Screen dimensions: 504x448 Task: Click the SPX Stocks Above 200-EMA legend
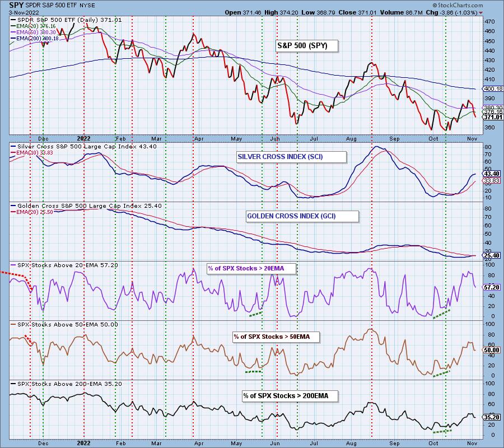click(66, 384)
